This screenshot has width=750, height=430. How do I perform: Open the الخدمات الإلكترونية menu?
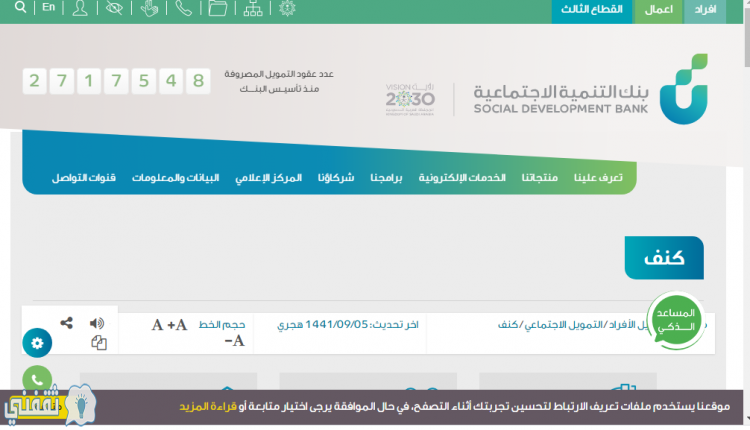pos(462,177)
